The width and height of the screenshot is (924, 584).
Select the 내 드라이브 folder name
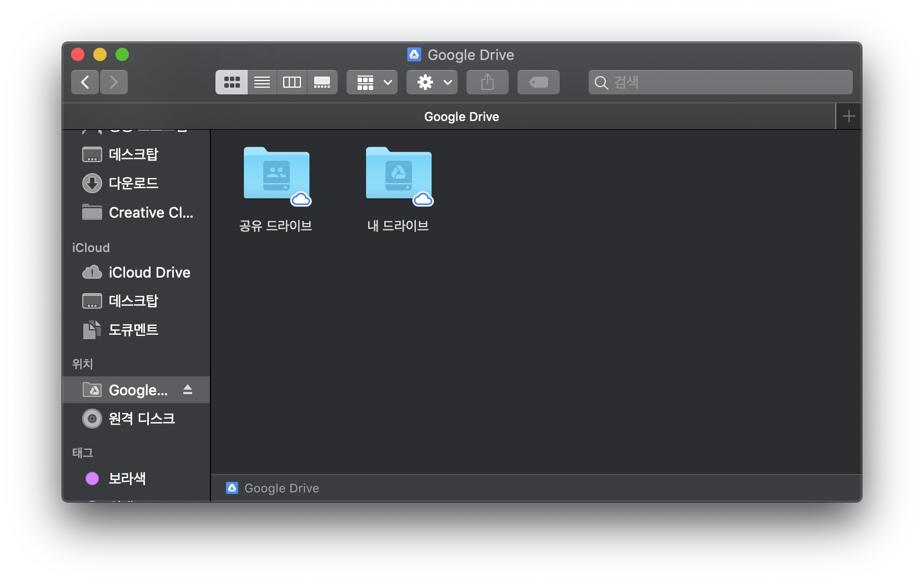[x=398, y=226]
